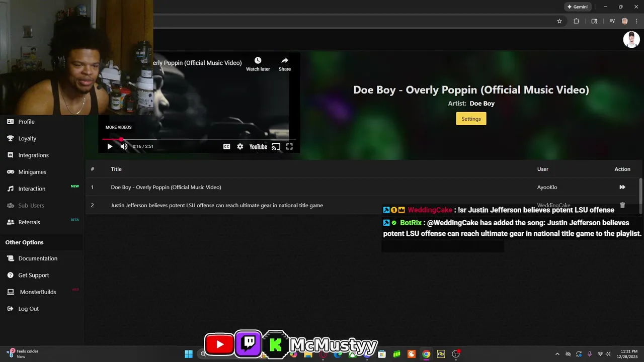Open the Chrome three-dot menu
644x362 pixels.
click(x=636, y=21)
